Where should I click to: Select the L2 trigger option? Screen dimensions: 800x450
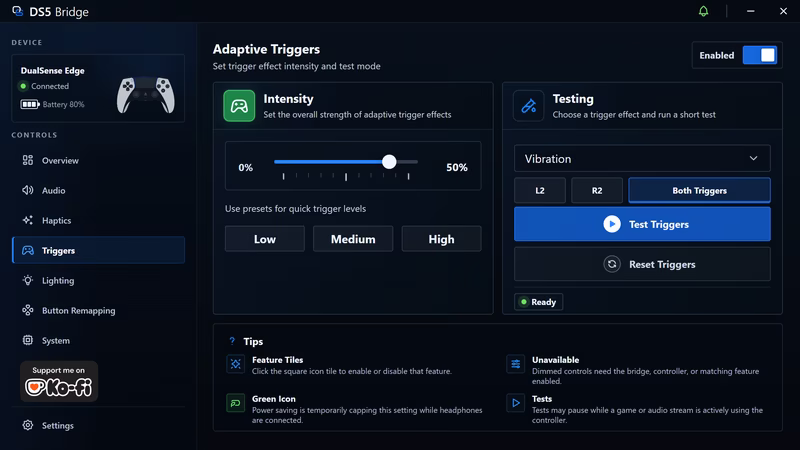tap(540, 190)
